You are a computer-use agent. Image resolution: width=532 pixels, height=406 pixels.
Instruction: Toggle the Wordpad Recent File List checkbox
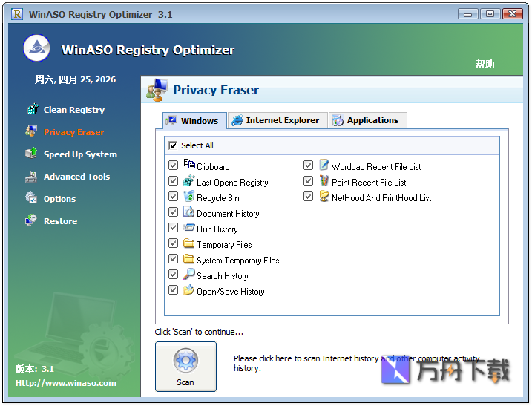click(308, 166)
